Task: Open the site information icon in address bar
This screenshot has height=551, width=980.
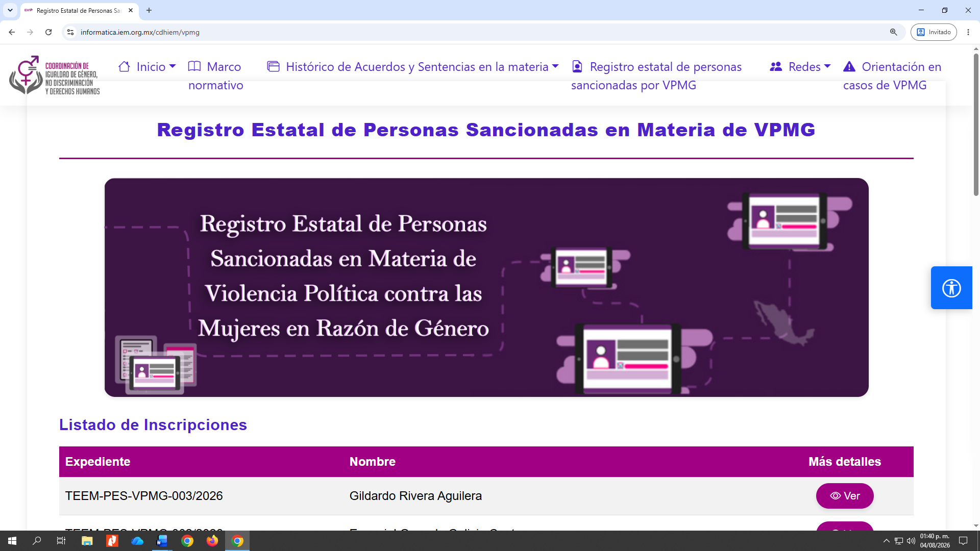Action: [x=70, y=32]
